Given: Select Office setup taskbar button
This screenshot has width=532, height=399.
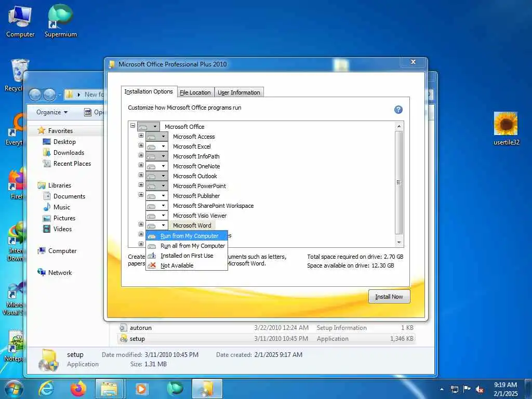Looking at the screenshot, I should click(207, 389).
